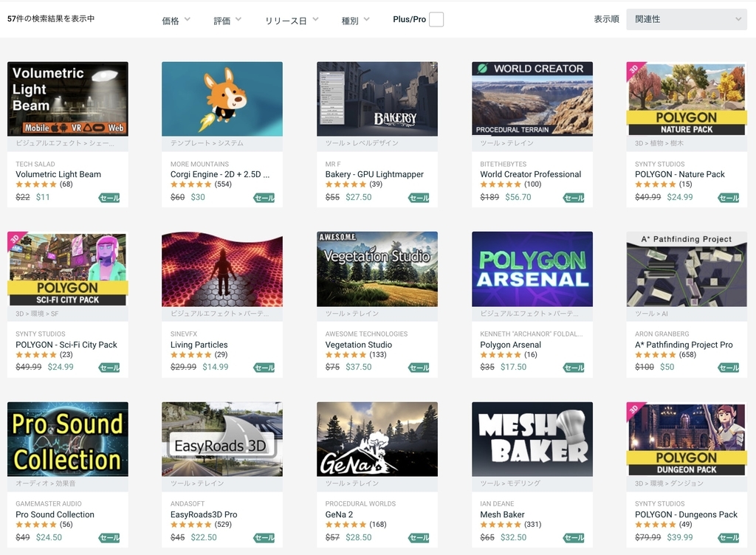Image resolution: width=756 pixels, height=555 pixels.
Task: Click the star rating of Corgi Engine (554)
Action: [x=191, y=185]
